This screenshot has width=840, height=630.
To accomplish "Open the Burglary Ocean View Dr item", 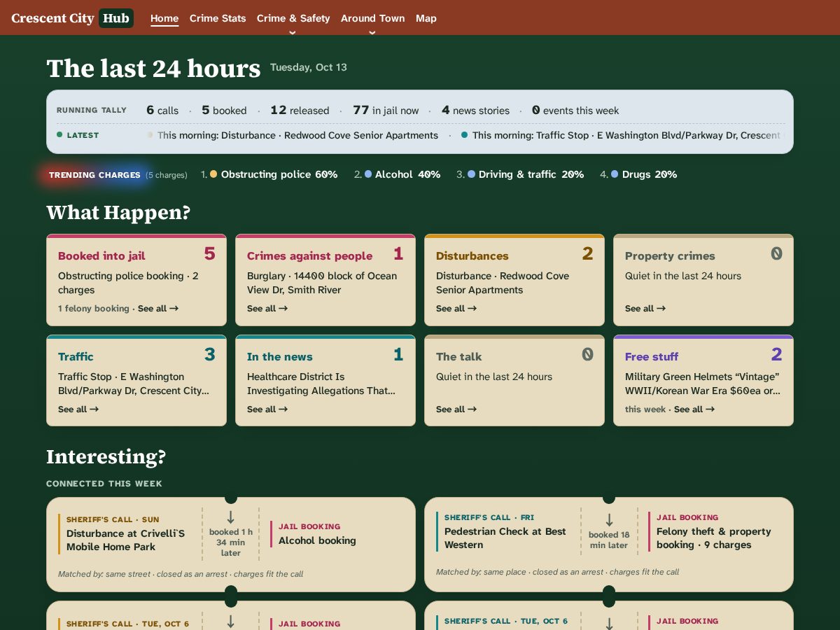I will [x=322, y=283].
